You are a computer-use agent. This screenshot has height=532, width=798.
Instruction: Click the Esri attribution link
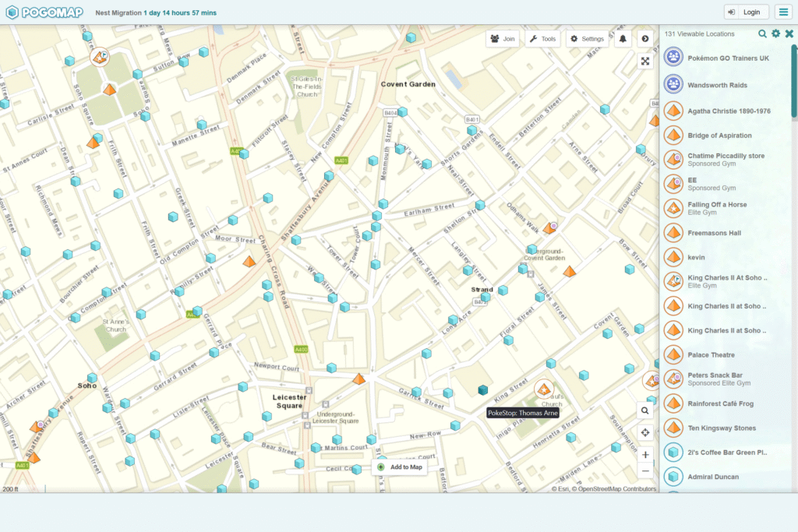563,488
